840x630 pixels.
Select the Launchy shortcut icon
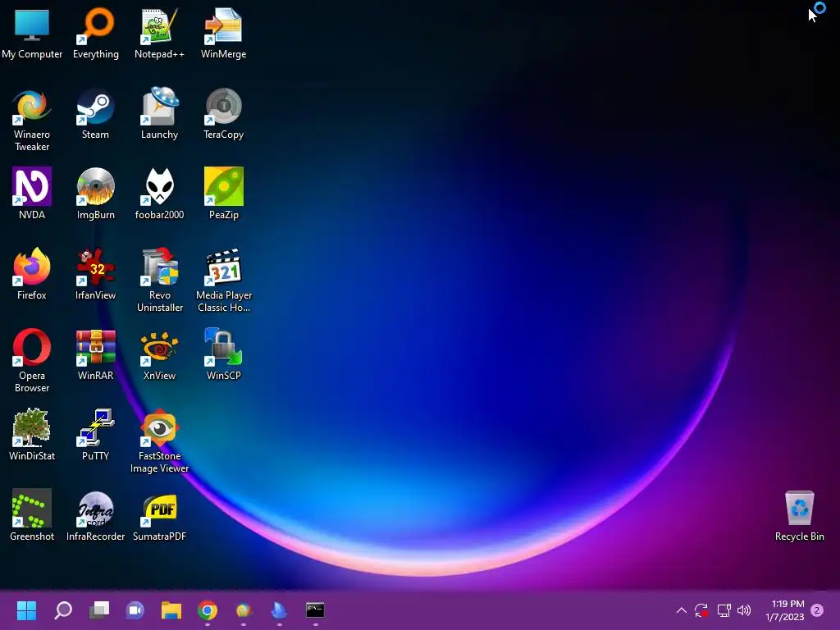tap(160, 113)
